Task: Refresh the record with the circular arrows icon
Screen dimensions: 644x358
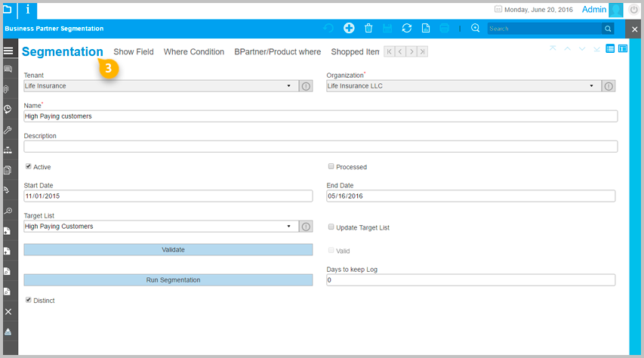Action: tap(407, 28)
